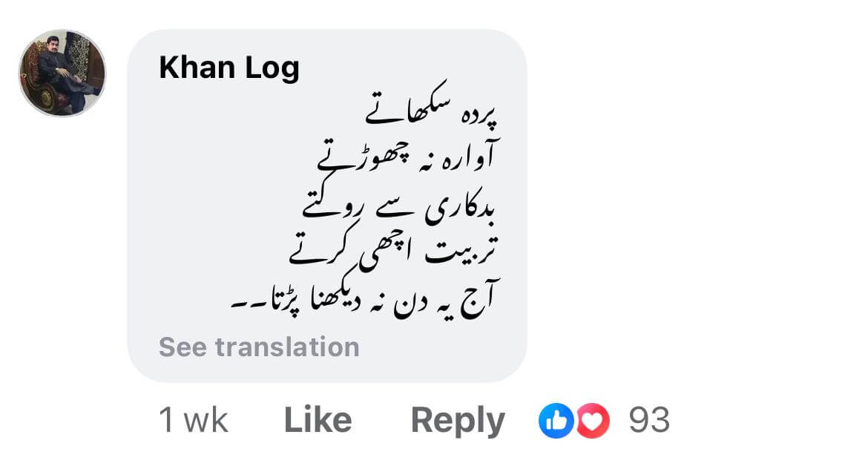868x472 pixels.
Task: Select the word بدکاری in the comment
Action: coord(460,206)
